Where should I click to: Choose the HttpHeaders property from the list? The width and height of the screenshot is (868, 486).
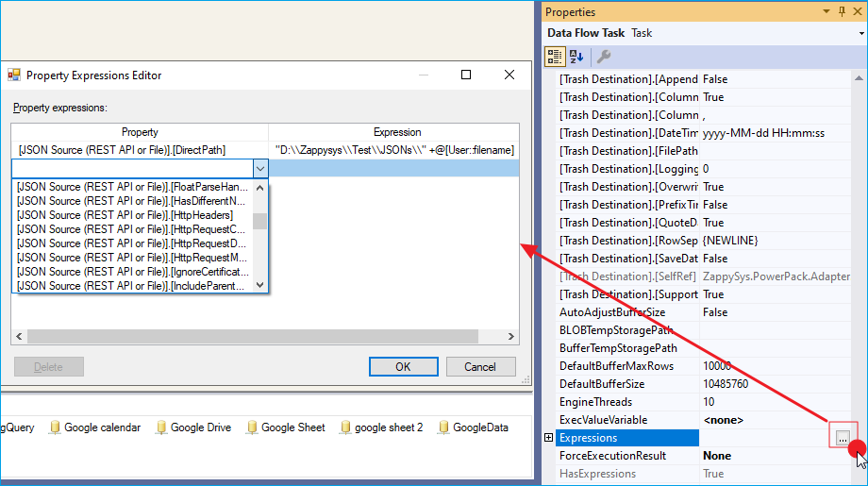pyautogui.click(x=132, y=215)
